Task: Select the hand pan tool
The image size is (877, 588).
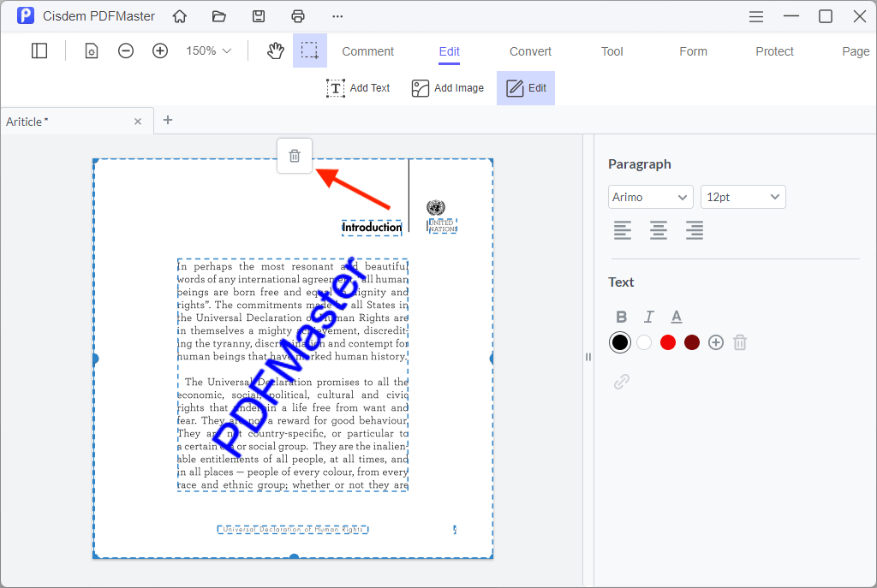Action: [275, 51]
